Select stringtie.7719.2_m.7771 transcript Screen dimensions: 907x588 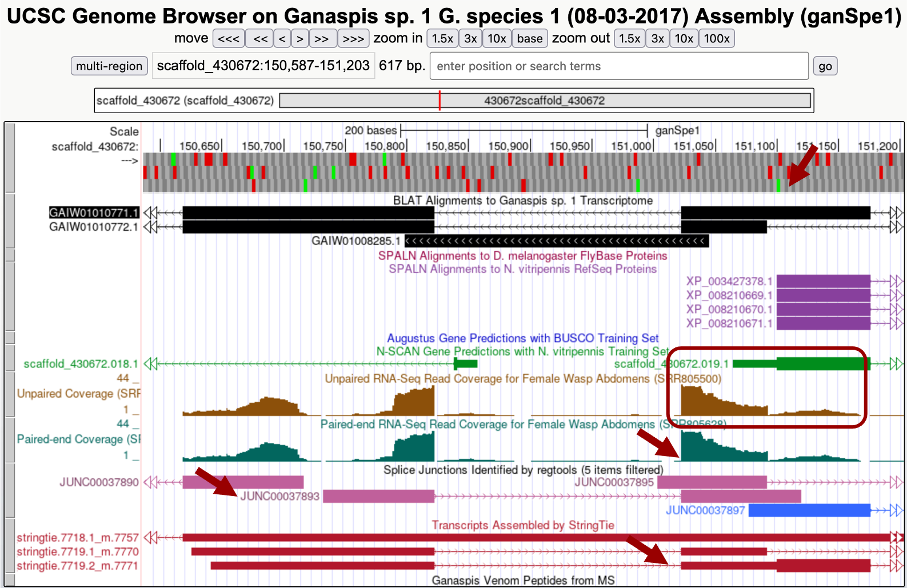coord(78,566)
